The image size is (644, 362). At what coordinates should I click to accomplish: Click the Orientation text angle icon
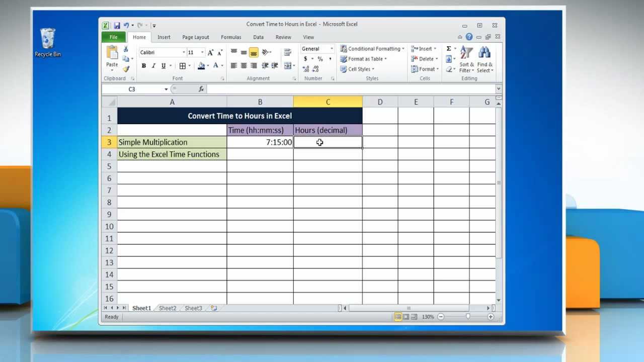click(265, 52)
